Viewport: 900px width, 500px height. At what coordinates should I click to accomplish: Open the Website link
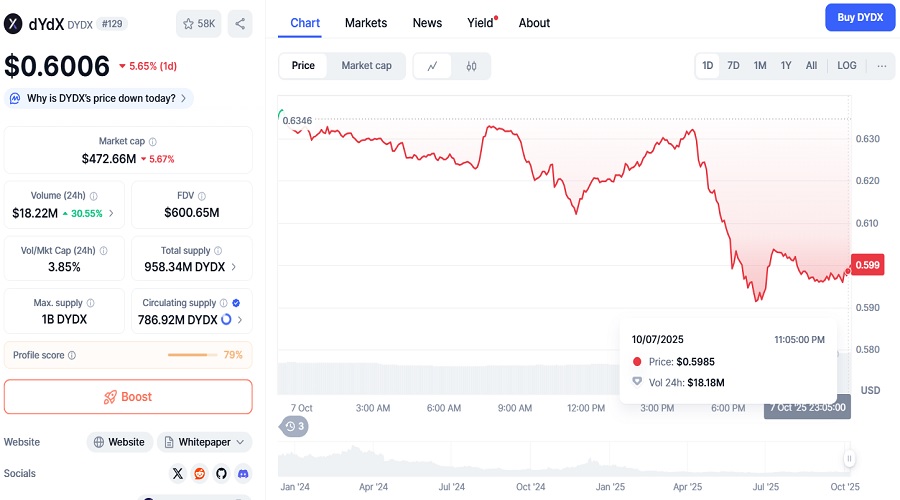[x=119, y=442]
